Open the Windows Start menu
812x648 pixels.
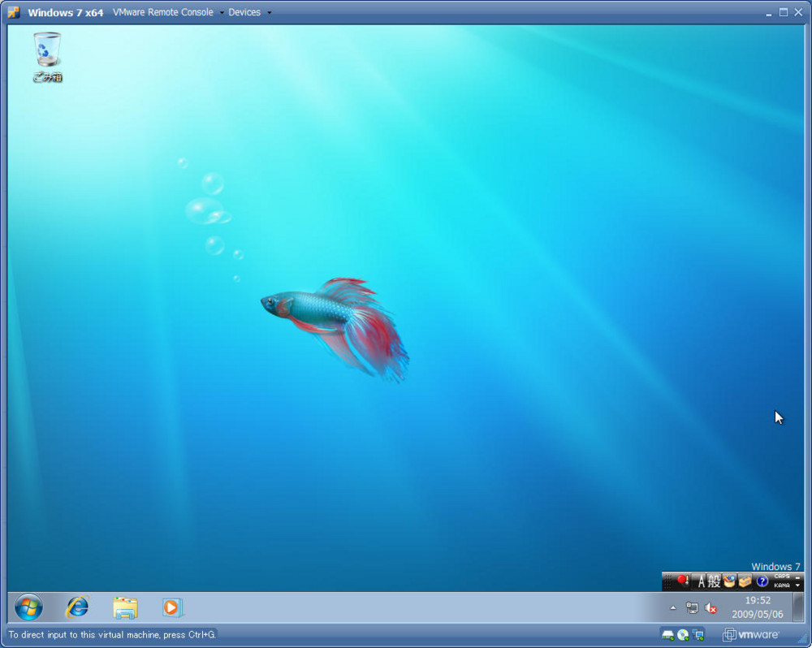(x=26, y=607)
